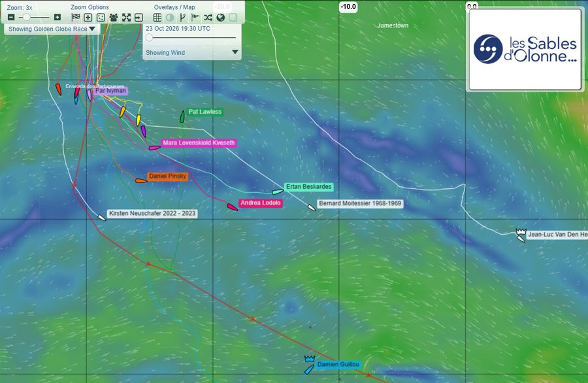Toggle the day/night half-circle overlay
Image resolution: width=588 pixels, height=383 pixels.
click(170, 17)
